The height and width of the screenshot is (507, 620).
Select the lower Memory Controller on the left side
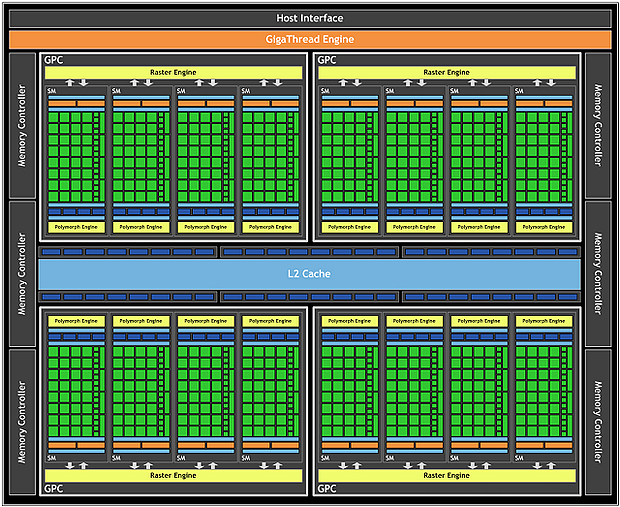click(x=22, y=422)
